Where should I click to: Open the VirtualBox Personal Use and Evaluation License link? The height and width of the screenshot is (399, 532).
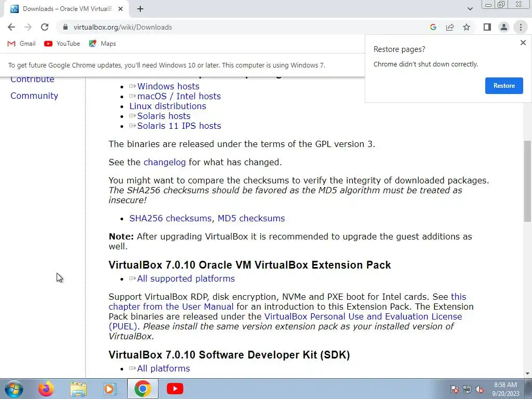click(363, 316)
